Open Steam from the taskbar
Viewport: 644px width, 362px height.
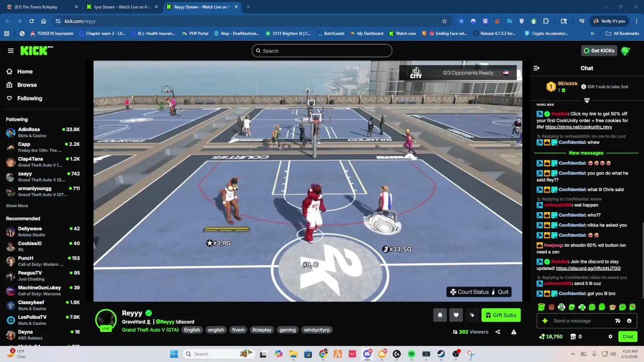pos(441,354)
